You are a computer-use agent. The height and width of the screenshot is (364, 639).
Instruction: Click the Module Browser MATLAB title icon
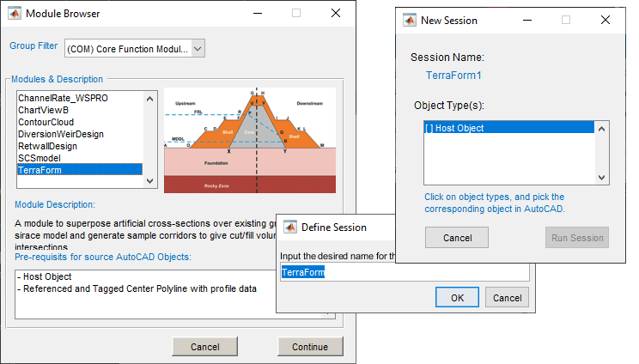[x=14, y=14]
